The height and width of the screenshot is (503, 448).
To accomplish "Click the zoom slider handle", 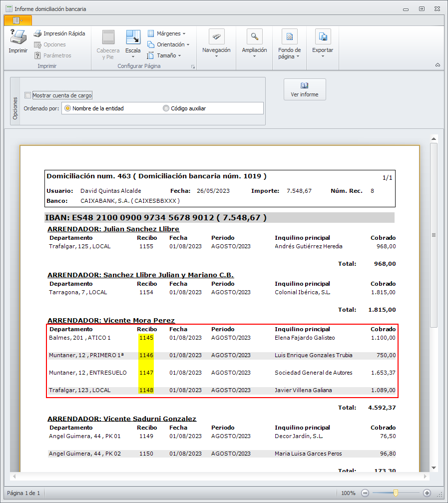I will pos(396,493).
